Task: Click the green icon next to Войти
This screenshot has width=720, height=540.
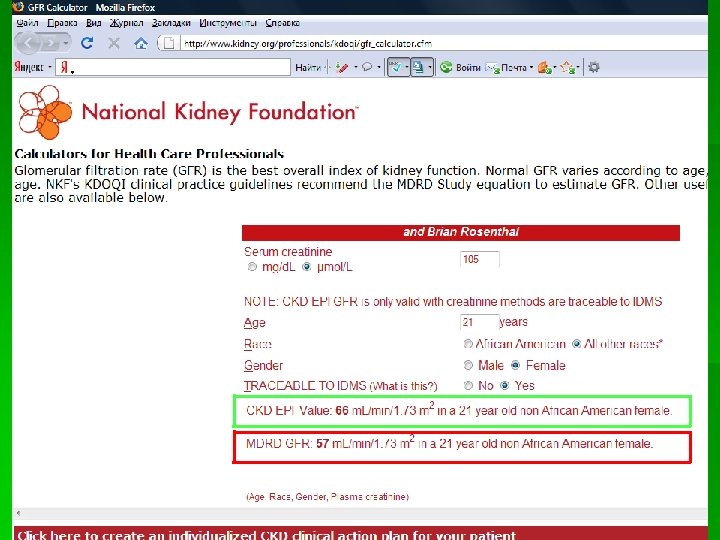Action: click(x=446, y=68)
